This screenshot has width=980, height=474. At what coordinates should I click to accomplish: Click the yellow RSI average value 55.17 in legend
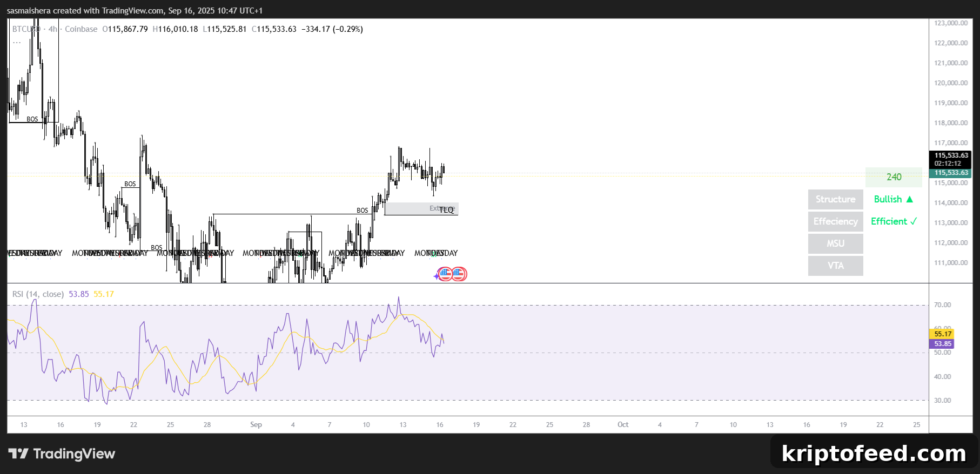click(104, 294)
